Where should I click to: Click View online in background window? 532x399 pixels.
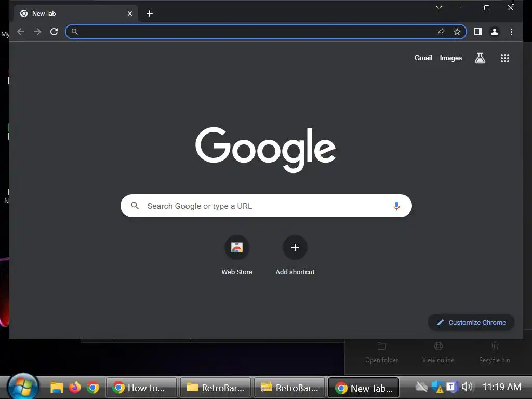coord(438,353)
